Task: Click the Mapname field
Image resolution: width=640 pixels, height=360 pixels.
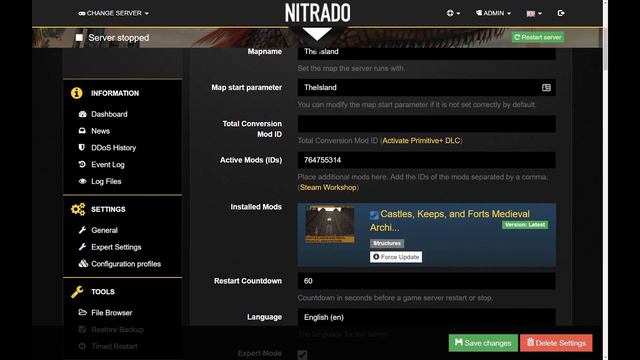Action: [427, 52]
